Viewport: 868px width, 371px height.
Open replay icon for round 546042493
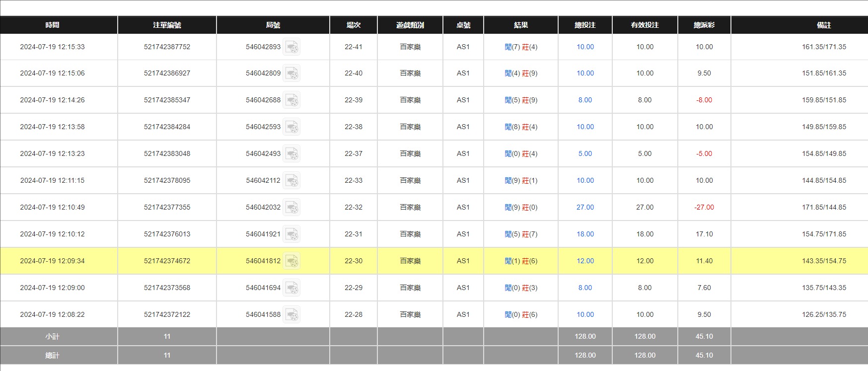pos(291,154)
